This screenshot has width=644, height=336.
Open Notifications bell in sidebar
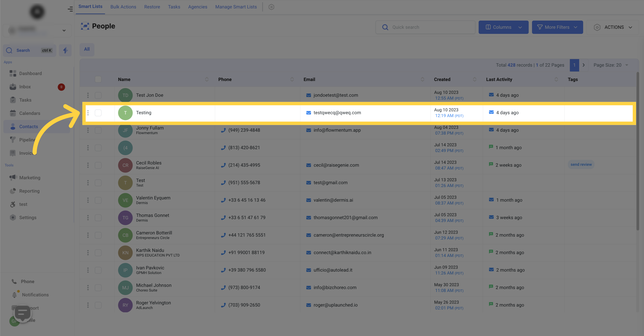click(35, 295)
